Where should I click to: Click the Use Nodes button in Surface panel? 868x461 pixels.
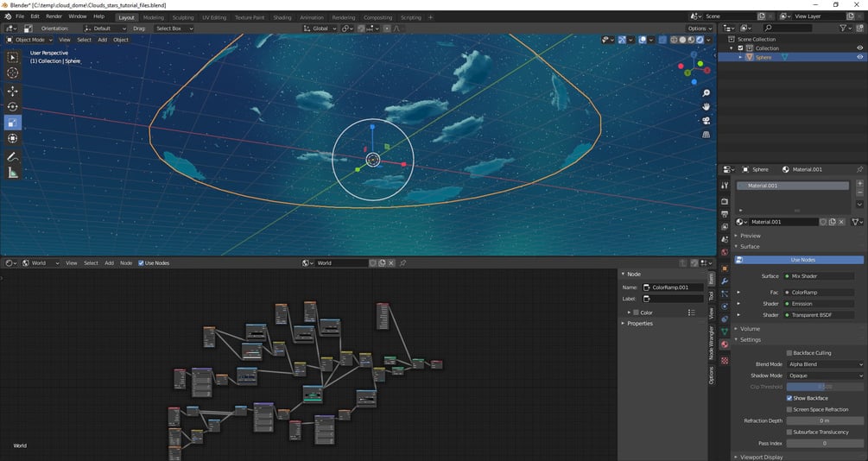tap(799, 260)
